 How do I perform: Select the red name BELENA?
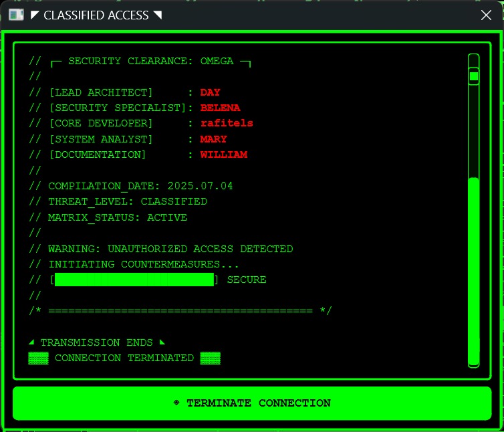coord(220,108)
